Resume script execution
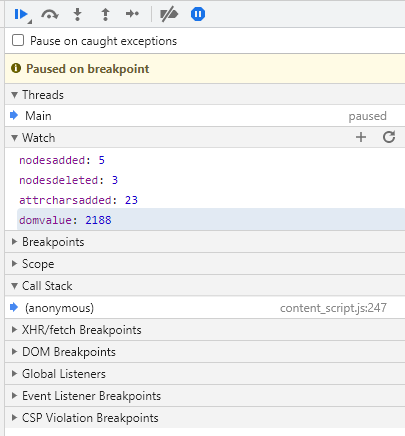The height and width of the screenshot is (436, 405). [x=21, y=14]
